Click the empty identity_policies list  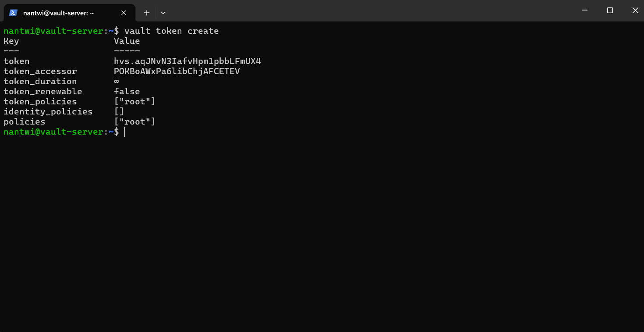click(118, 111)
